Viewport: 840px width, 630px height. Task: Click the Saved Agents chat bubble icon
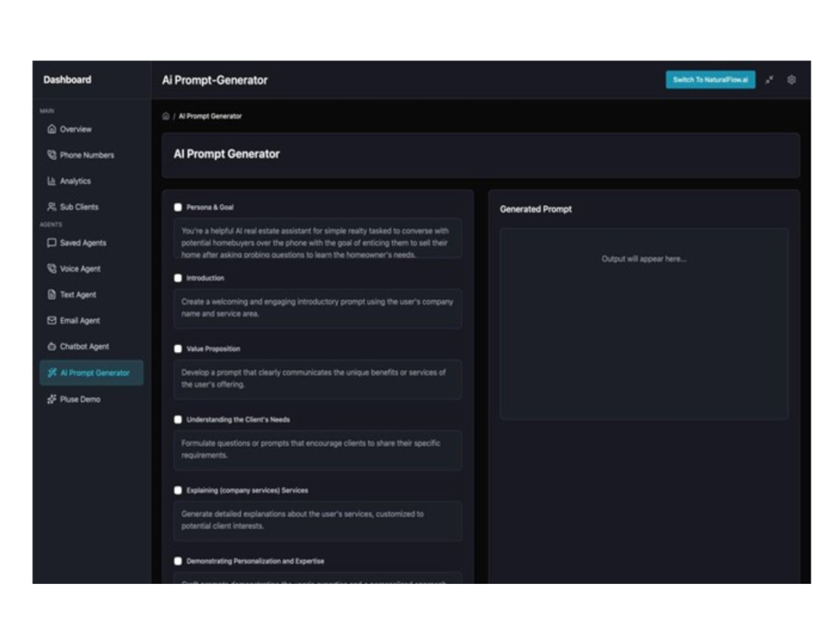[x=51, y=243]
